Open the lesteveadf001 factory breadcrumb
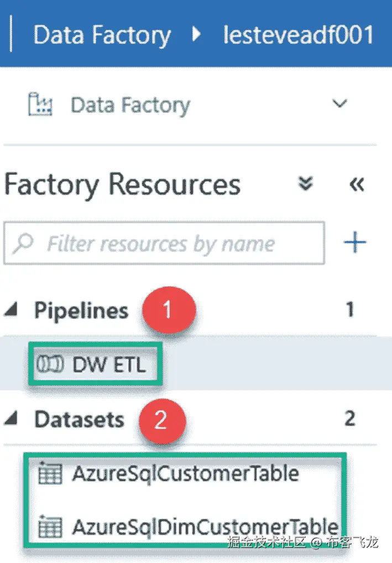The image size is (392, 563). pyautogui.click(x=299, y=35)
